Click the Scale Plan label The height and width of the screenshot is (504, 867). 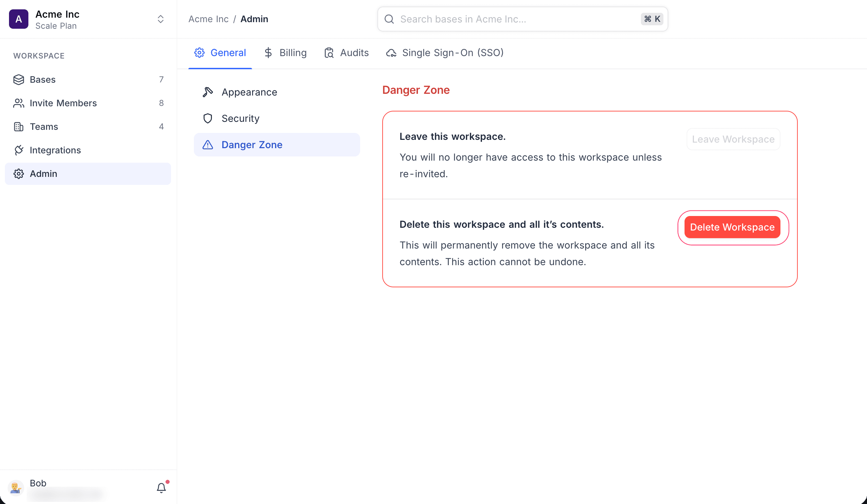coord(56,26)
